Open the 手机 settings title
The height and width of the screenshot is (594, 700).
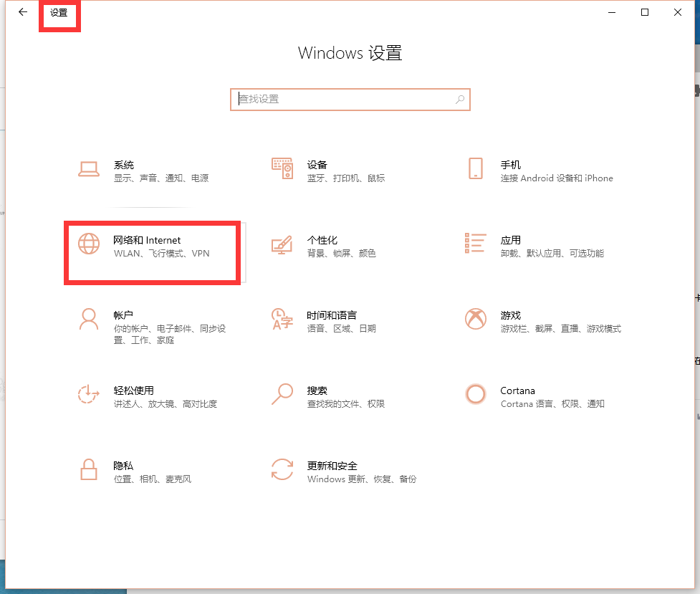point(510,165)
